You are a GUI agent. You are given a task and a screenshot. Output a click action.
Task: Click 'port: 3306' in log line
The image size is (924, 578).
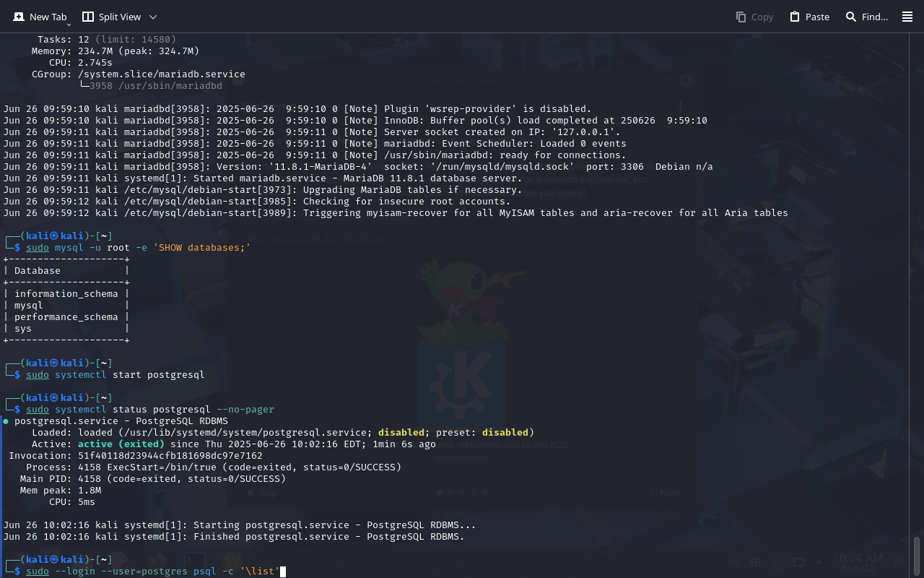point(615,167)
